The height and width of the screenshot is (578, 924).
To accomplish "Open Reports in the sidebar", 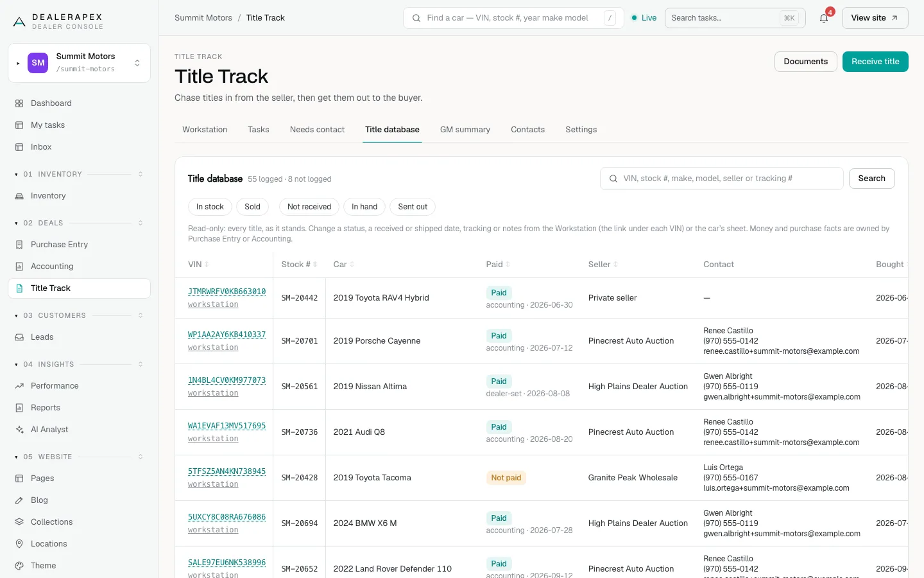I will [x=79, y=408].
